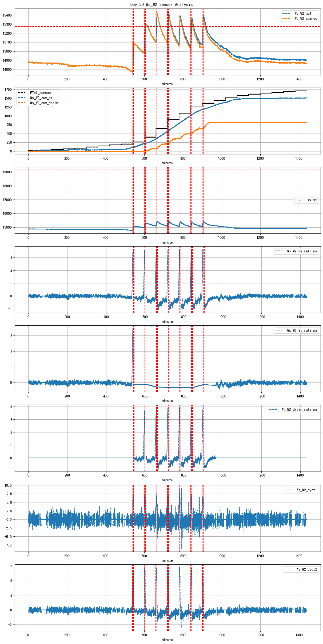Select the Ws_W2_dydt2 legend entry

[306, 569]
